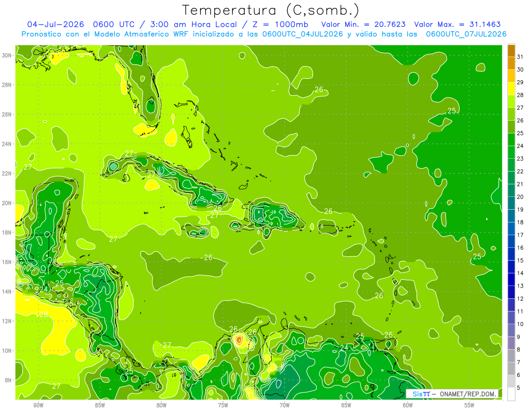532x411 pixels.
Task: Click the '0600UTC_04JUL2026' initialization timestamp
Action: point(303,34)
